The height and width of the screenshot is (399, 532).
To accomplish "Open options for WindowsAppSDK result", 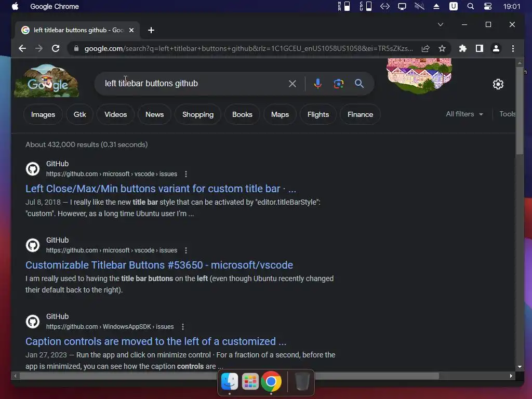I will coord(183,327).
